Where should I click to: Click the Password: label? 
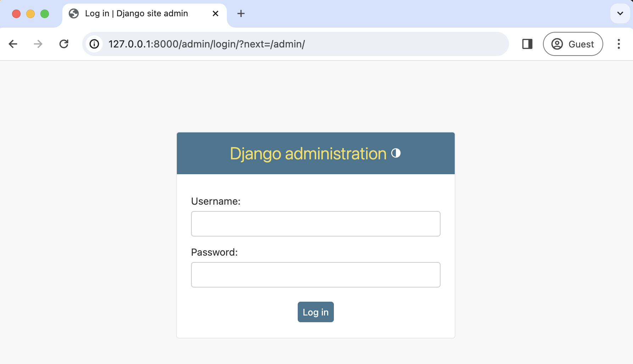click(x=214, y=252)
